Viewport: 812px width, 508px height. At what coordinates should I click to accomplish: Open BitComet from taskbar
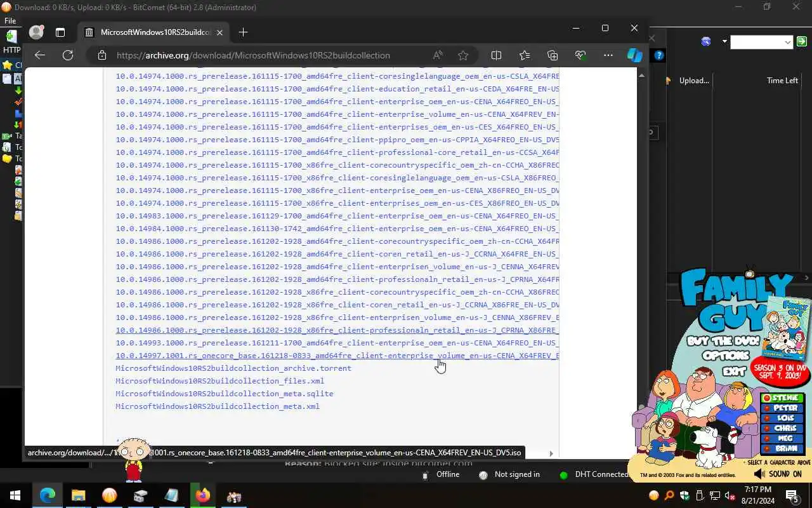(x=109, y=496)
